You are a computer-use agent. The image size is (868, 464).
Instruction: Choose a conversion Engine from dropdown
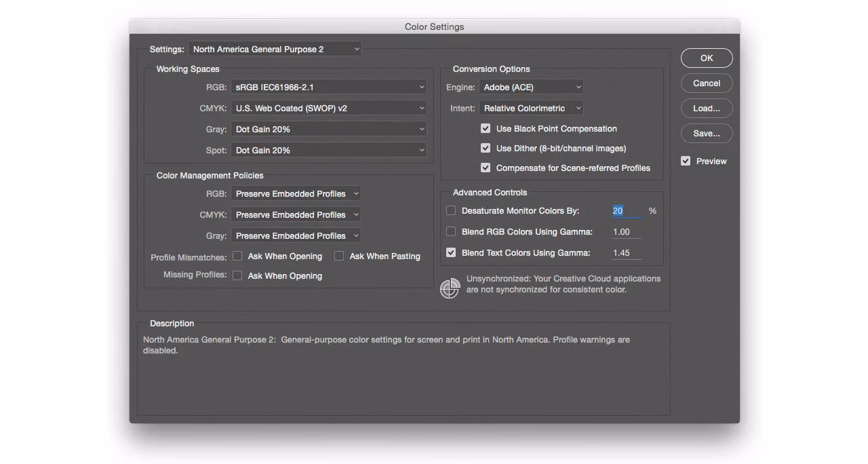click(531, 87)
